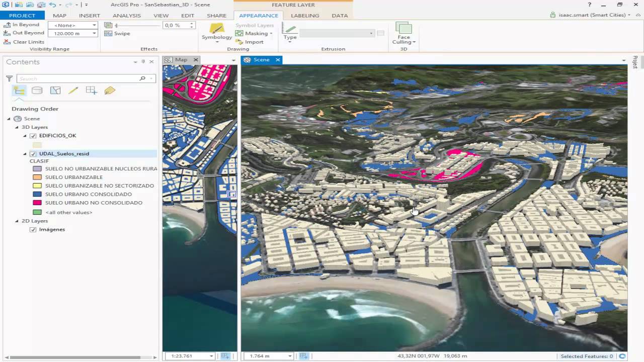Click the Open Project folder icon
This screenshot has width=644, height=362.
click(x=30, y=5)
